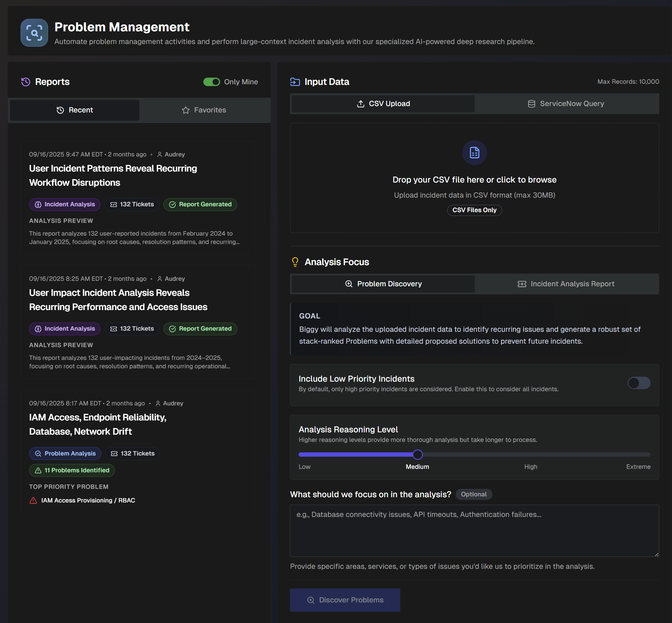Click the 11 Problems Identified badge
Viewport: 672px width, 623px height.
point(72,470)
